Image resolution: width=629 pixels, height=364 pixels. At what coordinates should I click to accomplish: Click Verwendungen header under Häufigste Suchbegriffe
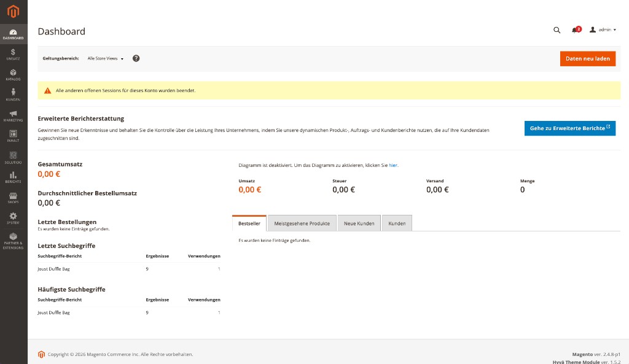(x=204, y=300)
